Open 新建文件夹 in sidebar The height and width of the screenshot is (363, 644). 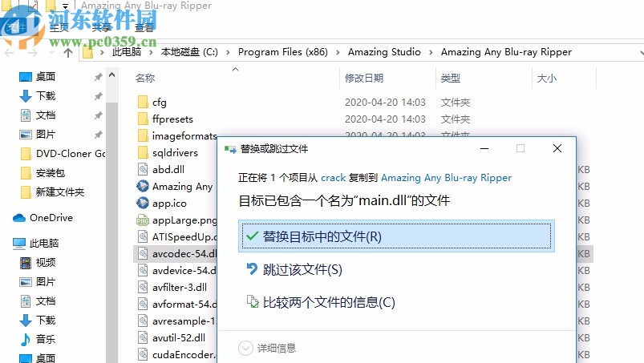[x=60, y=192]
